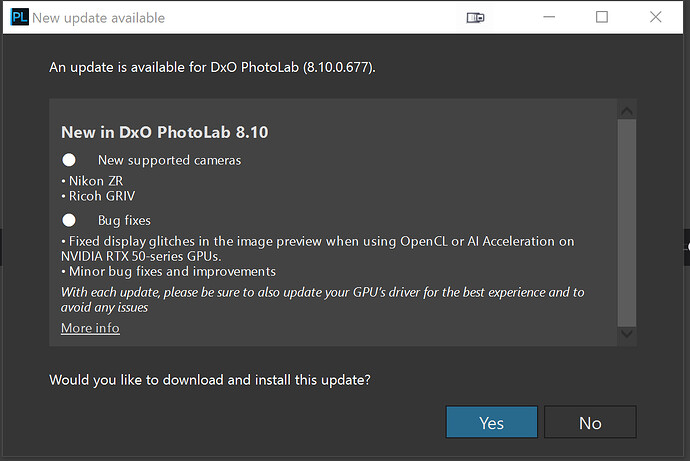Decline the update with the No button
The width and height of the screenshot is (690, 461).
pyautogui.click(x=590, y=423)
